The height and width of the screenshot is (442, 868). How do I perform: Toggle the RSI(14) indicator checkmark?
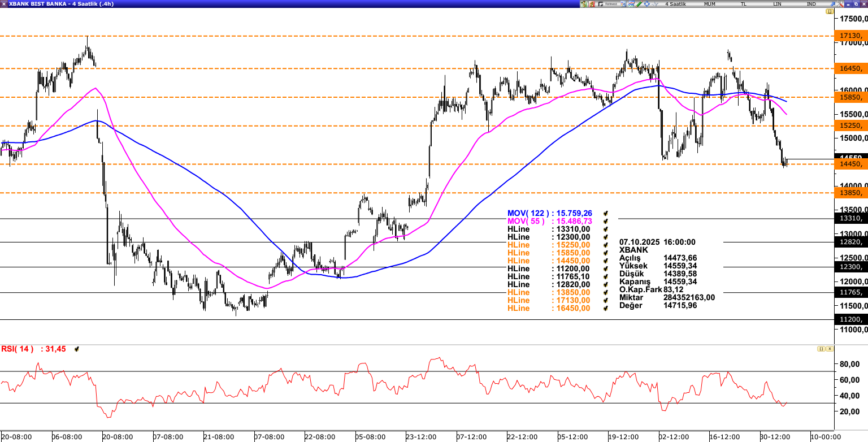[76, 349]
